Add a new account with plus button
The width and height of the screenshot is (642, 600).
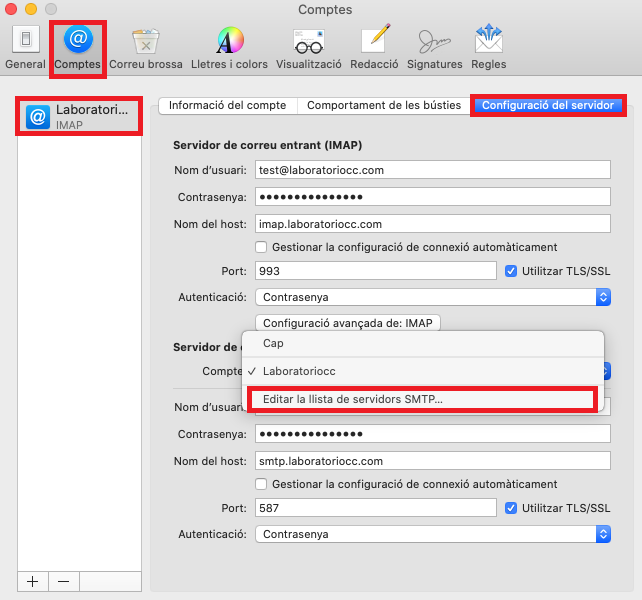click(32, 581)
